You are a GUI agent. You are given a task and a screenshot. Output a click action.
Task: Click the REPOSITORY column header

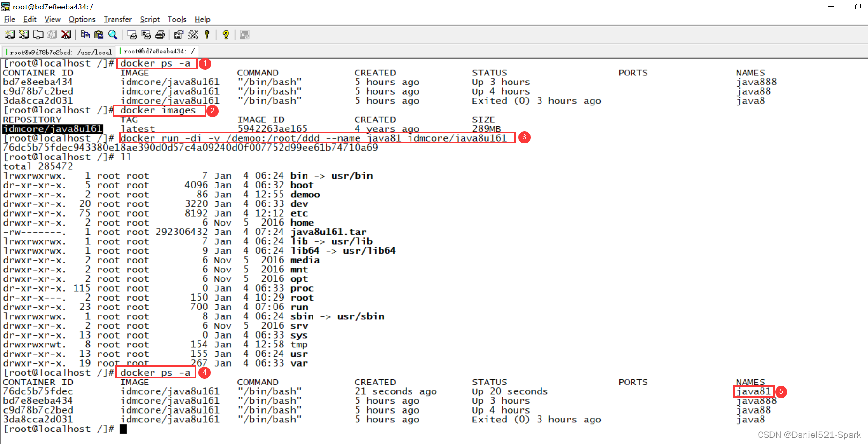32,120
